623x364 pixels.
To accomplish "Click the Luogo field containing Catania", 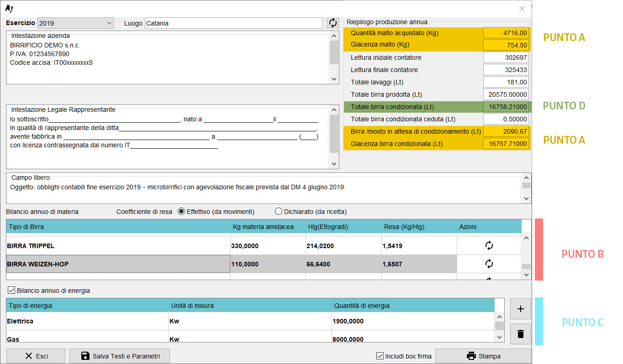I will coord(234,23).
